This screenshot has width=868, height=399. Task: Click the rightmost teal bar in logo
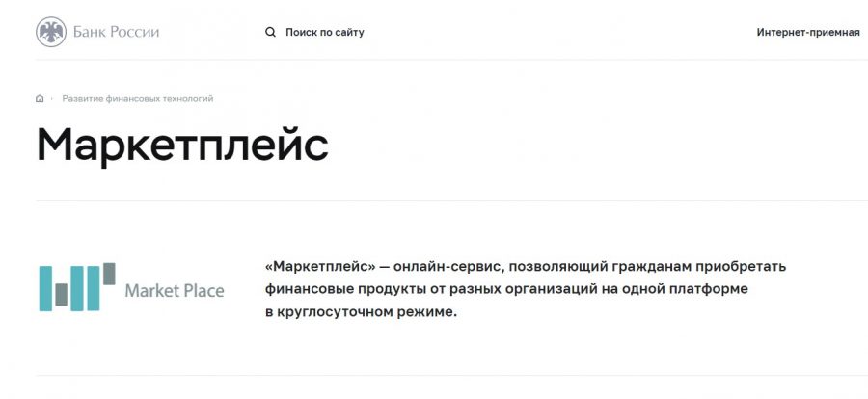[x=94, y=288]
